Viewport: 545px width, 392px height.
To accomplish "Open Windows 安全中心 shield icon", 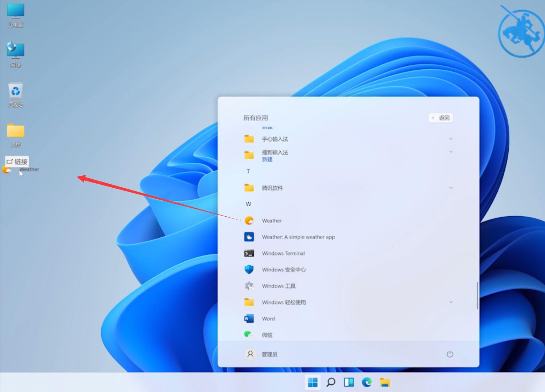I will point(249,269).
